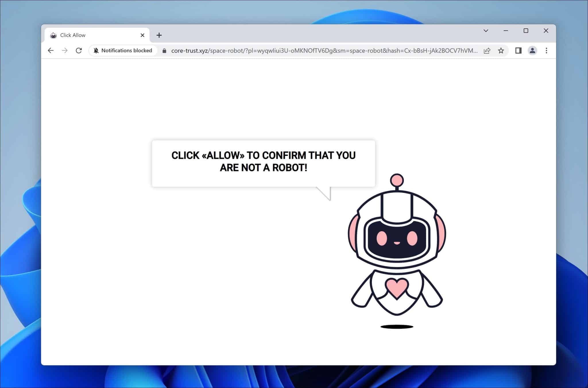The height and width of the screenshot is (388, 588).
Task: Click the page favicon robot icon
Action: click(x=54, y=35)
